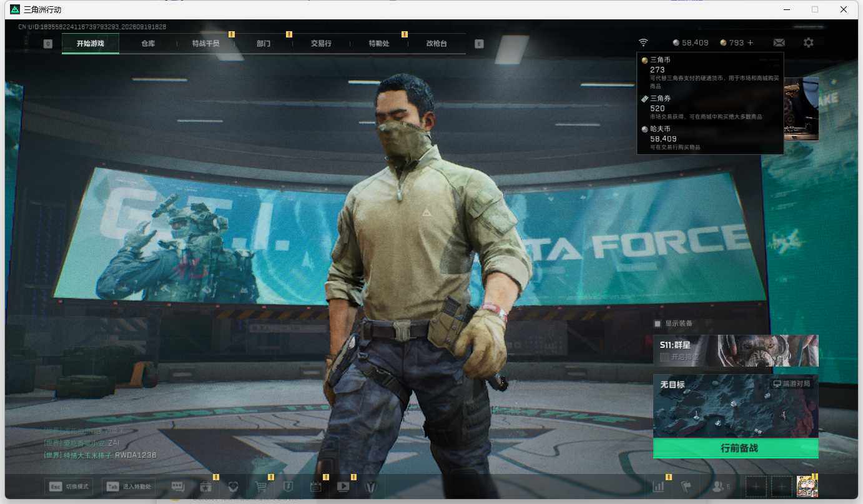
Task: Open the chat bubble icon
Action: pyautogui.click(x=178, y=487)
